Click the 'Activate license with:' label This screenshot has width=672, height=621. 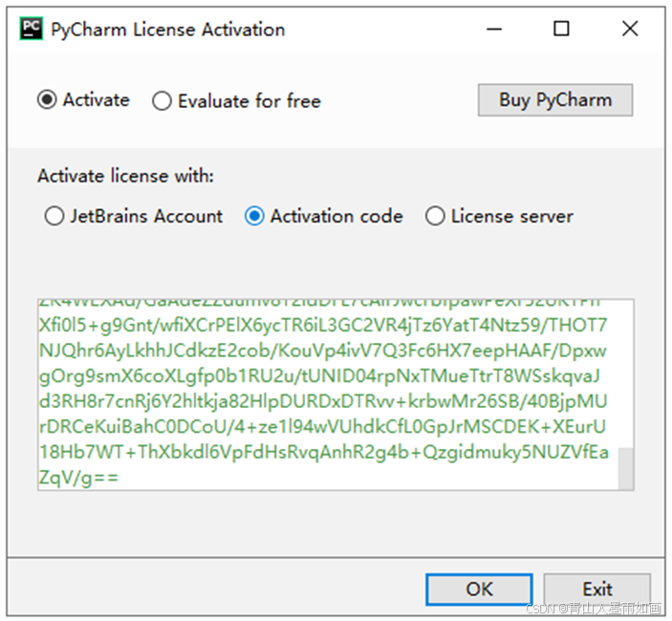(x=125, y=176)
